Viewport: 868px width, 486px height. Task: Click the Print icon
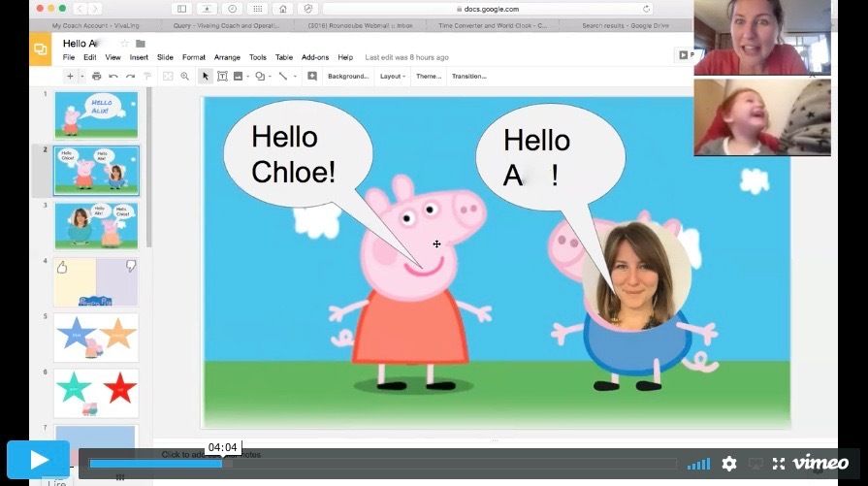pos(96,77)
